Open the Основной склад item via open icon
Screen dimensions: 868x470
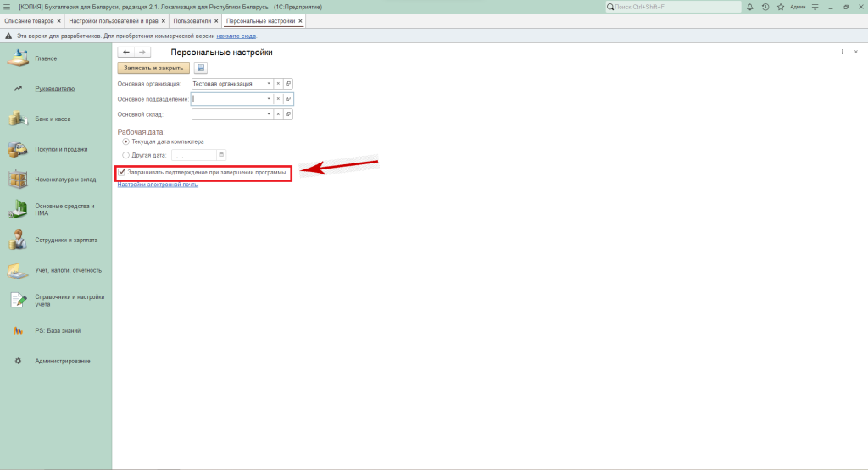point(288,113)
